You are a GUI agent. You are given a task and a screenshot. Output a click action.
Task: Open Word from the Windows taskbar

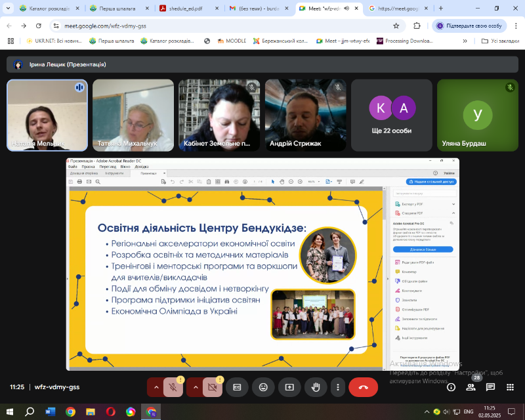[x=51, y=411]
